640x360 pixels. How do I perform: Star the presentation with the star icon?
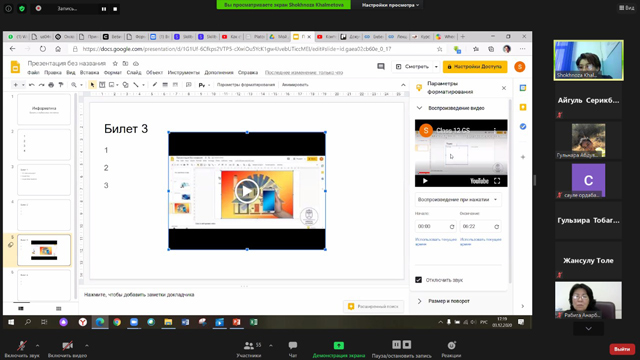(x=115, y=63)
